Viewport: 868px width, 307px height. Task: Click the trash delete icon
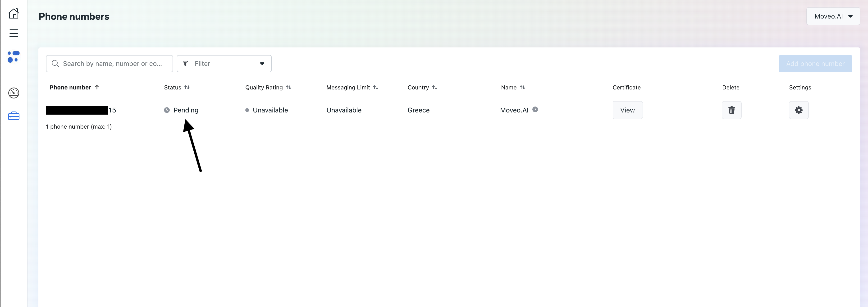tap(731, 110)
